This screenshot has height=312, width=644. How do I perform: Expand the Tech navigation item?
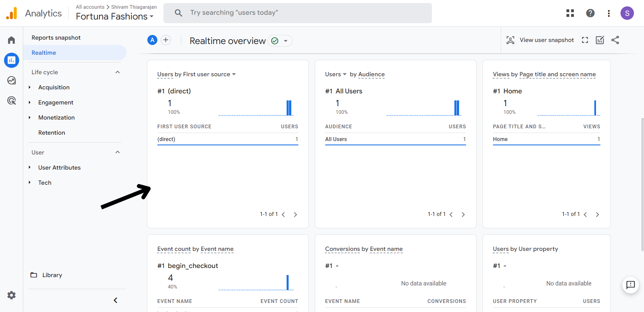click(45, 182)
